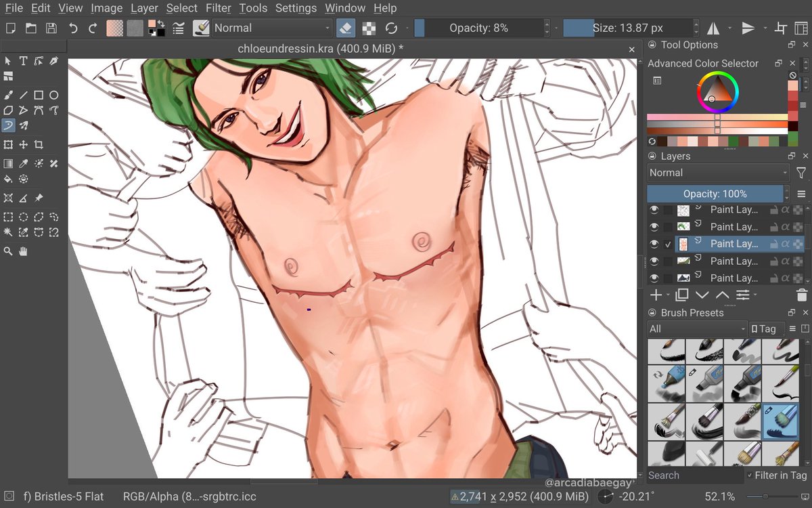812x508 pixels.
Task: Open the brush presets All tag dropdown
Action: pyautogui.click(x=696, y=329)
